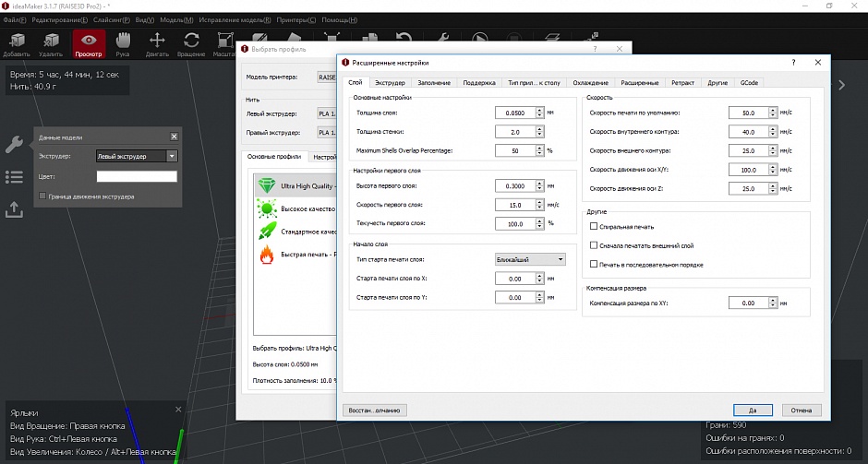Click the white Цвет color swatch

137,176
